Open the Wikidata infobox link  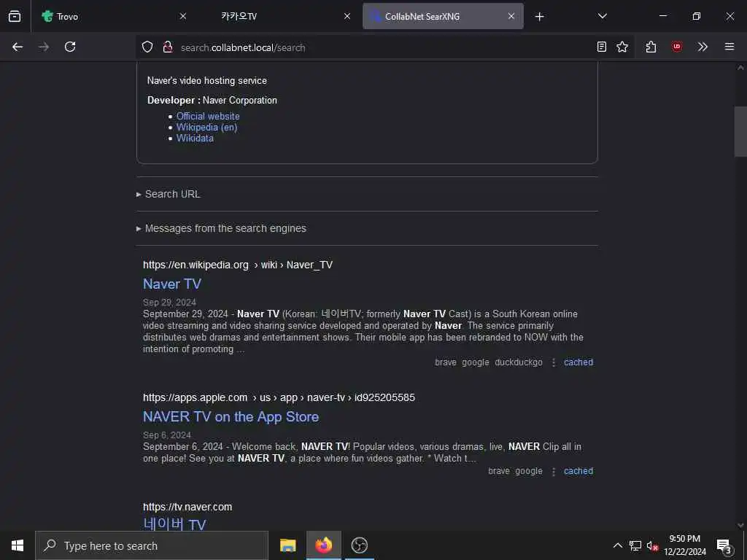point(195,138)
